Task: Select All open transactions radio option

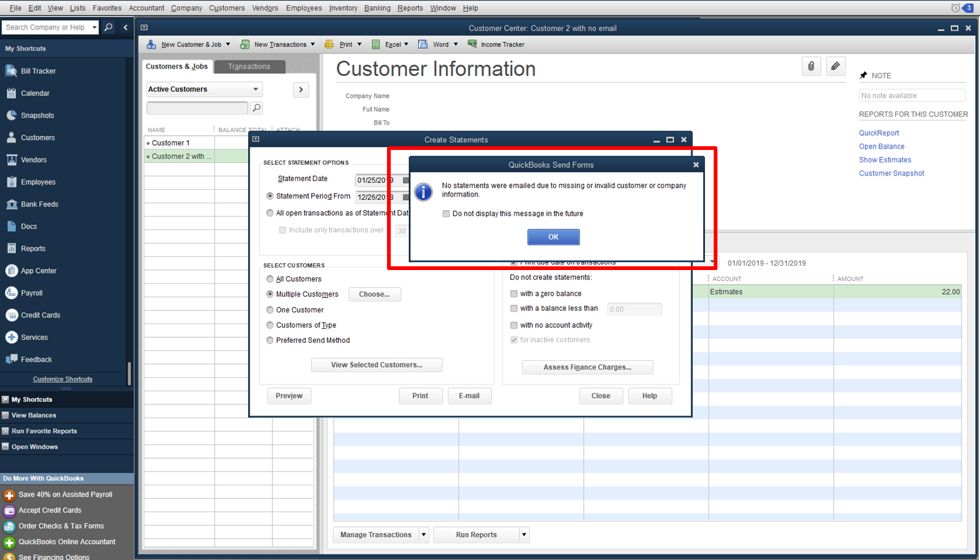Action: (x=270, y=213)
